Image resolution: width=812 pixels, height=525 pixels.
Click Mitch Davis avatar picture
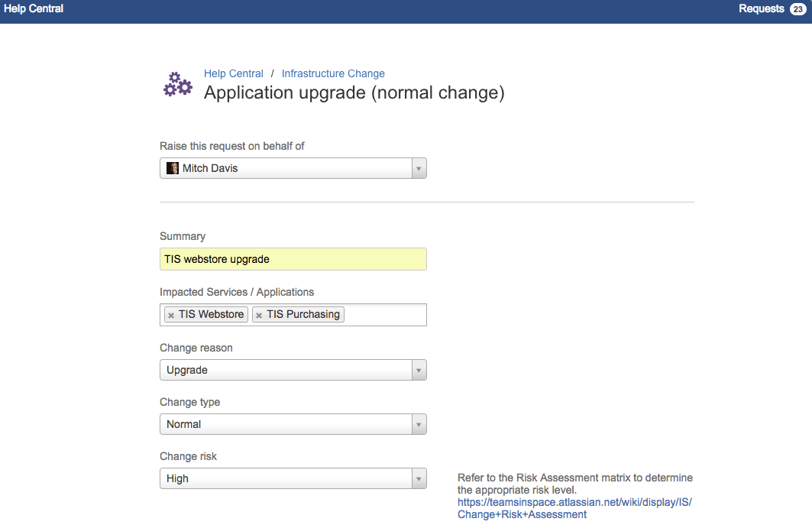click(173, 168)
